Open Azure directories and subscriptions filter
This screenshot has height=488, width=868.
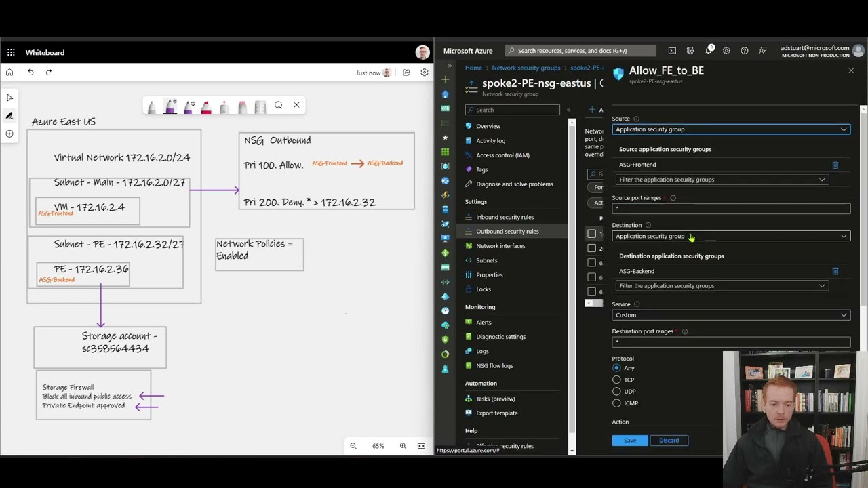[x=690, y=51]
